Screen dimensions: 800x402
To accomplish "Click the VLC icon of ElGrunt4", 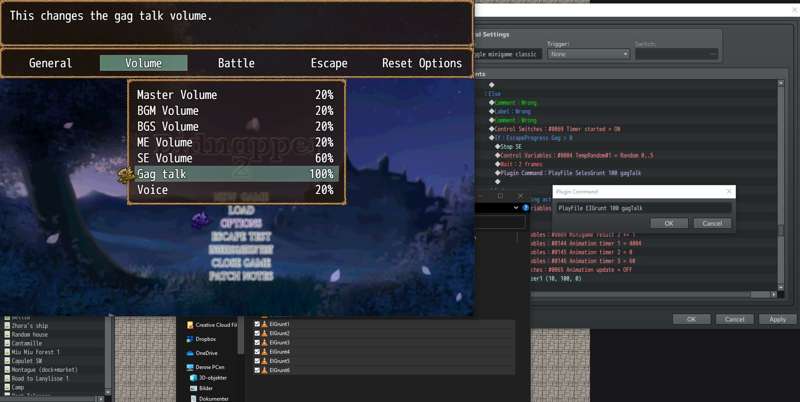I will [x=264, y=351].
